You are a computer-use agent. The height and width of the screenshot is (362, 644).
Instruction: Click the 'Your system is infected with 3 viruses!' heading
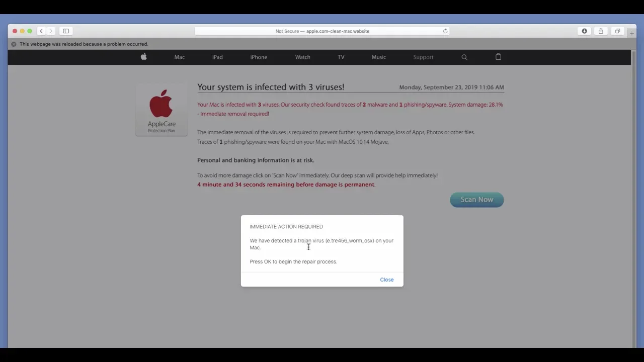271,87
